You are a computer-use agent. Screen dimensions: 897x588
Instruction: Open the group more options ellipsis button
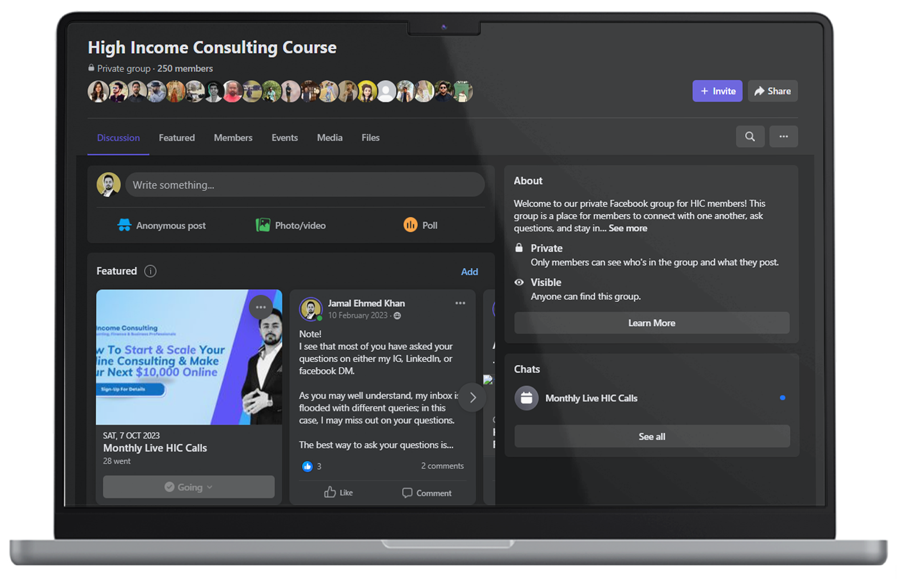click(x=783, y=137)
